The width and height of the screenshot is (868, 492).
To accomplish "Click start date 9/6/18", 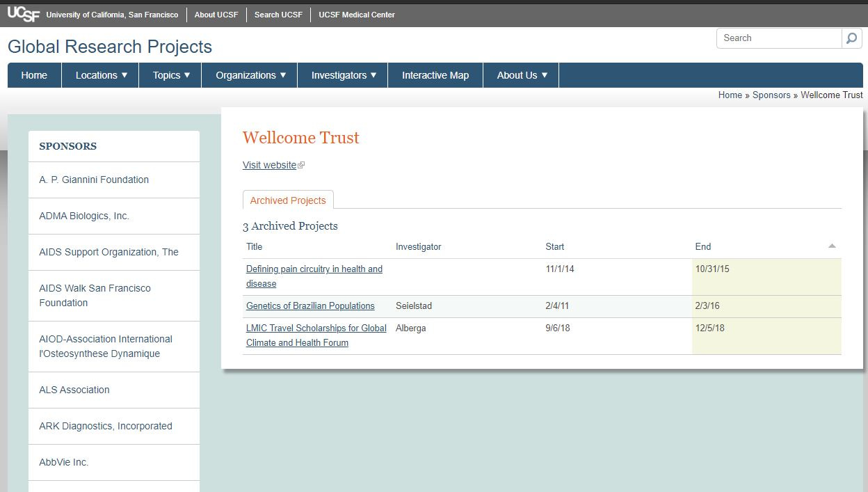I will 558,328.
